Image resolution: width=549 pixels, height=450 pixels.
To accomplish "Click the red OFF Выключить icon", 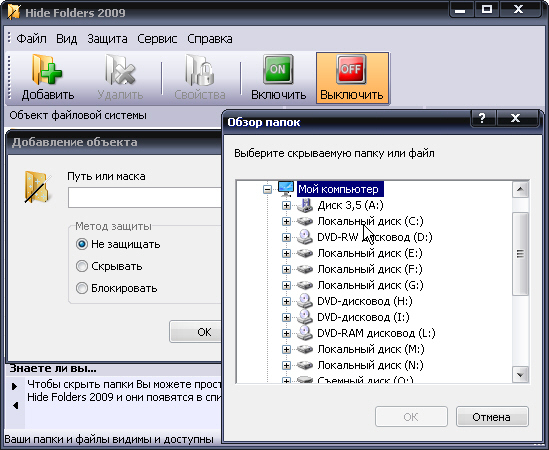I will pyautogui.click(x=351, y=69).
